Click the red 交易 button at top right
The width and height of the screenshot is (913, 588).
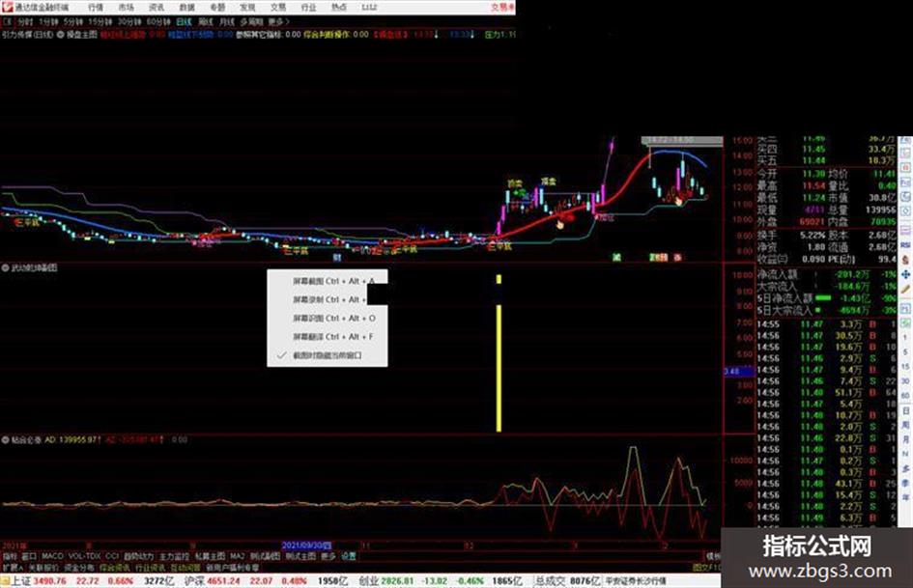[x=502, y=7]
